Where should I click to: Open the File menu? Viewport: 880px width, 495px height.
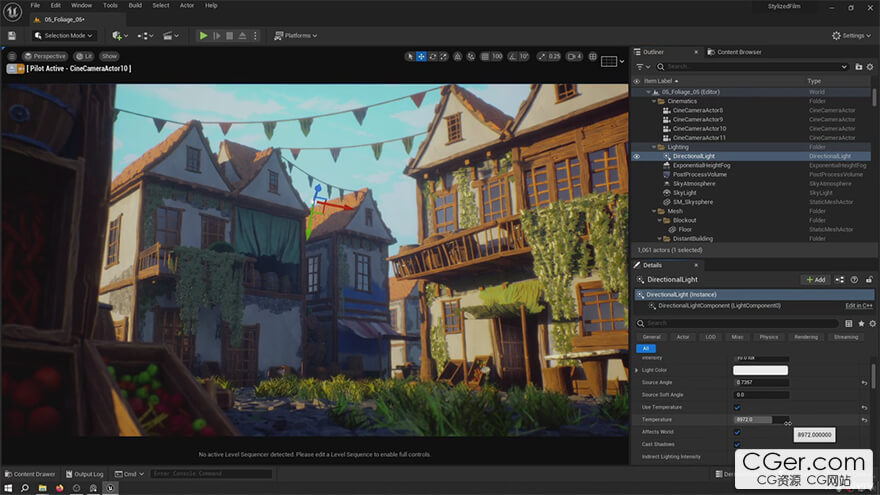click(x=35, y=6)
